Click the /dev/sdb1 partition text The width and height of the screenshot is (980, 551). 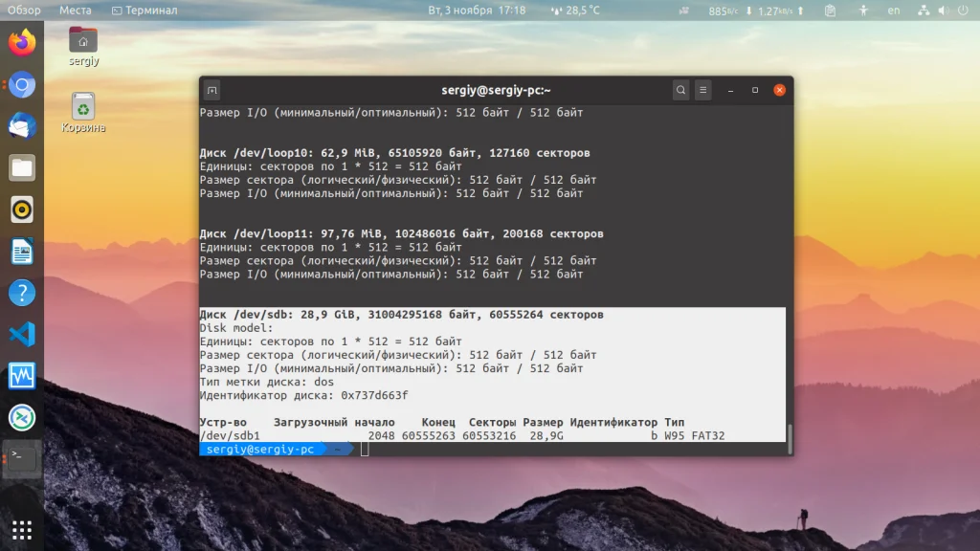[230, 435]
